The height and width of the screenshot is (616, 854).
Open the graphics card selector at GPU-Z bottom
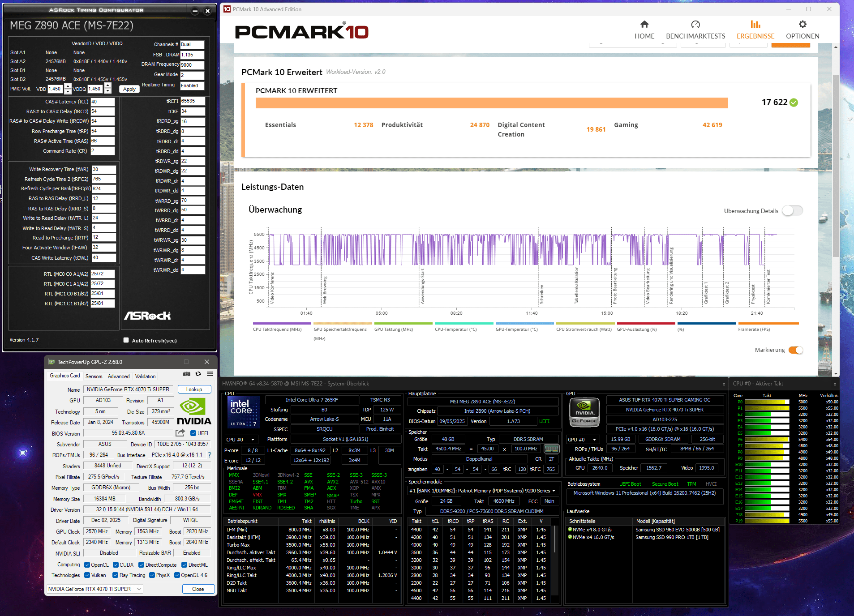93,589
